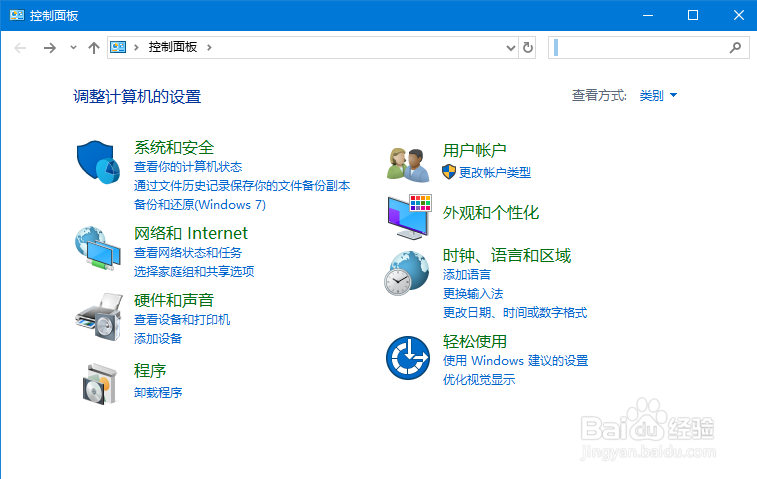Open 用户帐户 heading

[475, 150]
